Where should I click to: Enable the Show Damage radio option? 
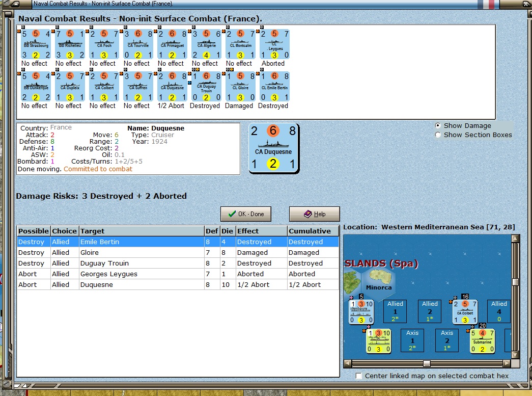coord(438,126)
